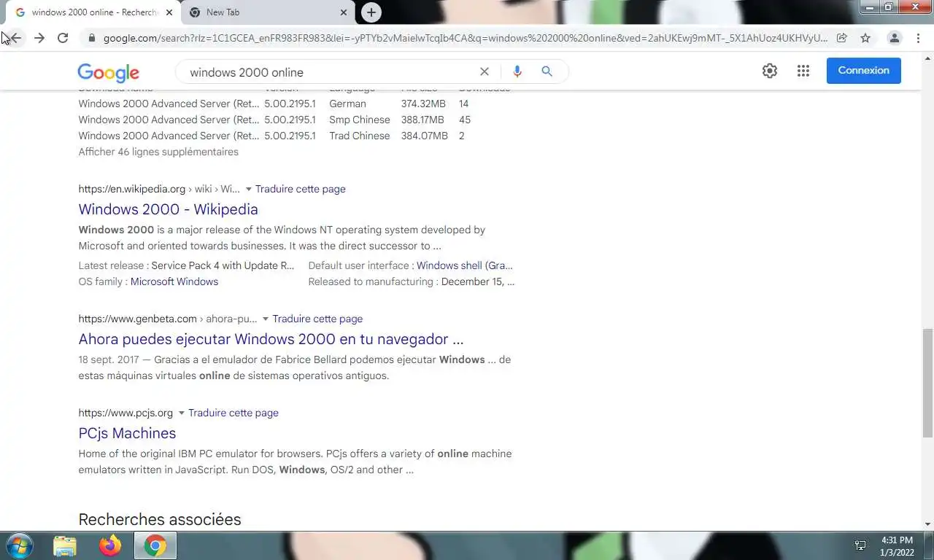The width and height of the screenshot is (934, 560).
Task: Click the network tray icon
Action: [x=860, y=545]
